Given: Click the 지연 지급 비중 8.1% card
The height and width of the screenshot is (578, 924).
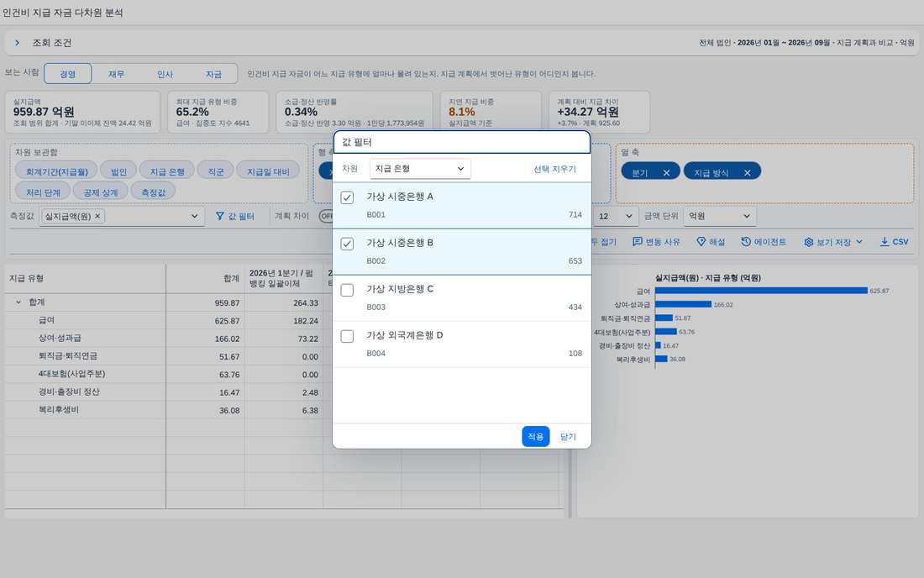Looking at the screenshot, I should point(491,112).
